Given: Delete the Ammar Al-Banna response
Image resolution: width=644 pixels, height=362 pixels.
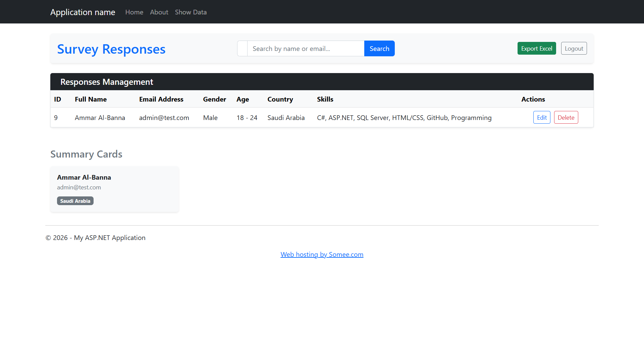Looking at the screenshot, I should click(x=566, y=117).
